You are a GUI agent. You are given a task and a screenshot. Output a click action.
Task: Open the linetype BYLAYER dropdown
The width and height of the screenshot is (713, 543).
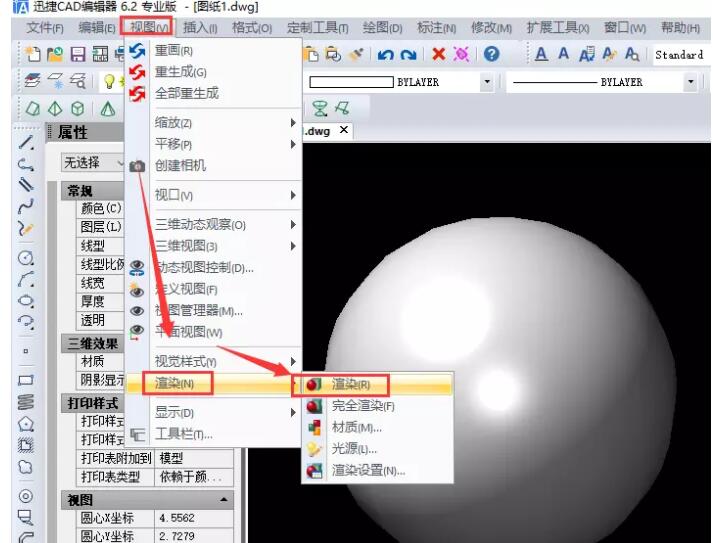click(691, 82)
